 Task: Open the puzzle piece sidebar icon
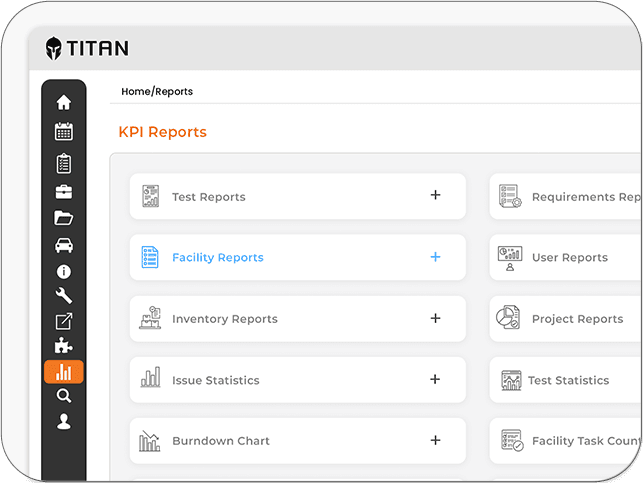pos(64,346)
